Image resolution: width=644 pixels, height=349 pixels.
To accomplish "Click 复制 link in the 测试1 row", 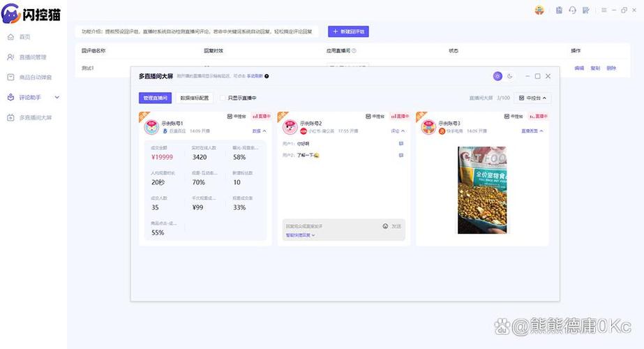I will click(595, 68).
